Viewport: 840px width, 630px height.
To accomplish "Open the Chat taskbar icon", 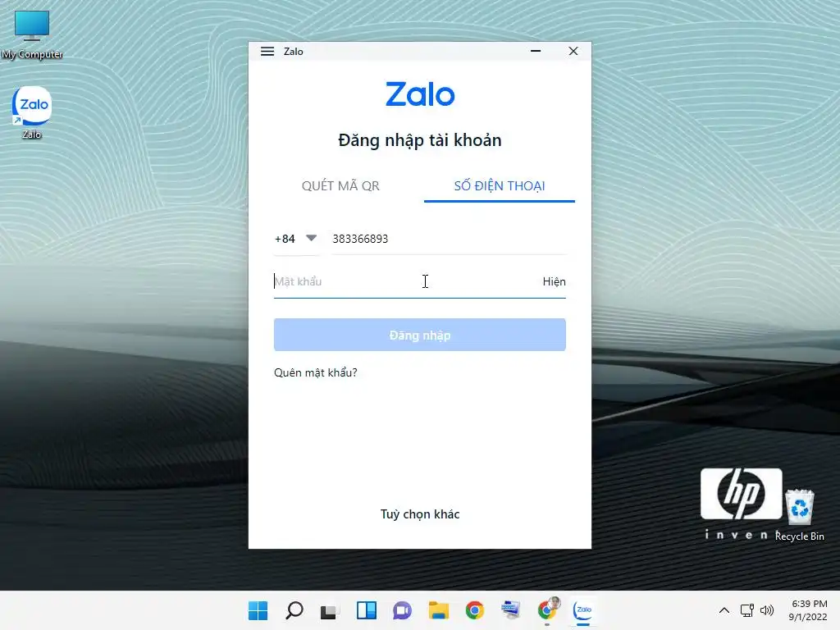I will 402,610.
